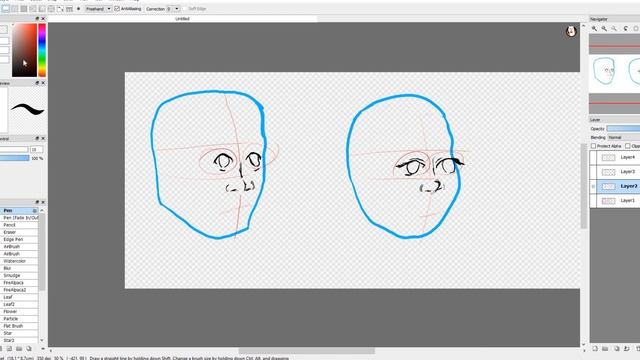
Task: Float the Brush list panel icon
Action: tap(37, 202)
